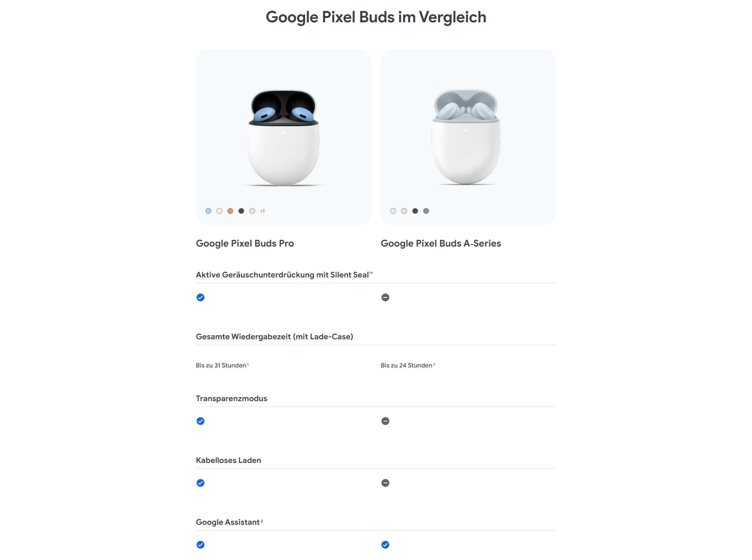The height and width of the screenshot is (560, 752).
Task: Click the Pixel Buds Pro Transparenzmodus checkmark
Action: 201,421
